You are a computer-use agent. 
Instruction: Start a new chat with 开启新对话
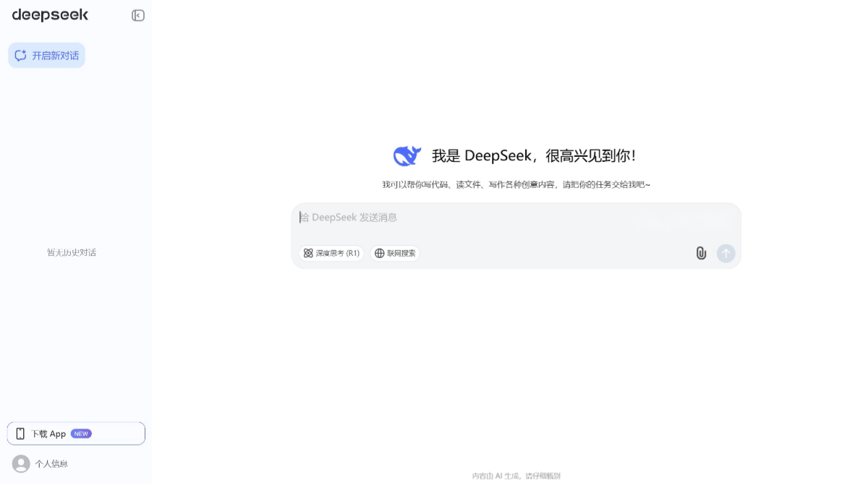click(46, 55)
